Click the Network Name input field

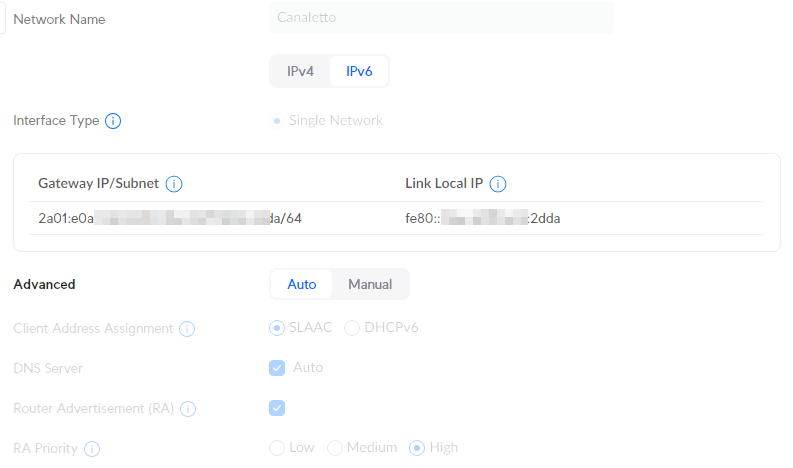pyautogui.click(x=441, y=18)
